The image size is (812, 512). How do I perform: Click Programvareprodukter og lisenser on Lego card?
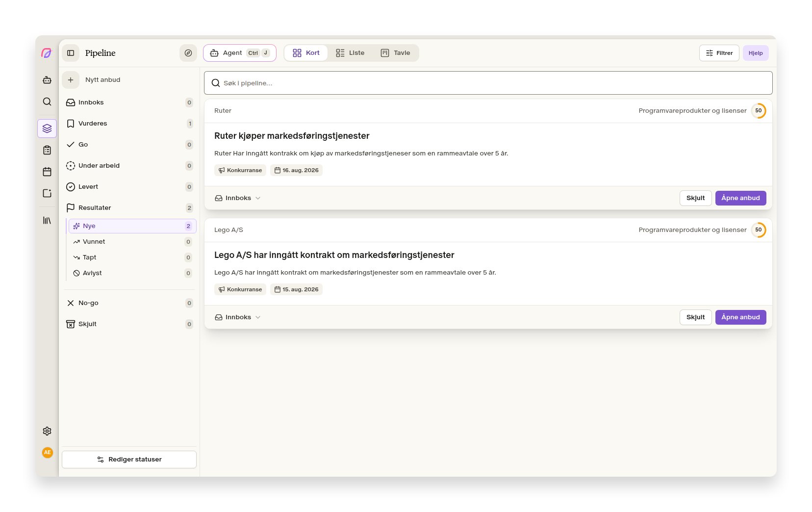pos(692,230)
